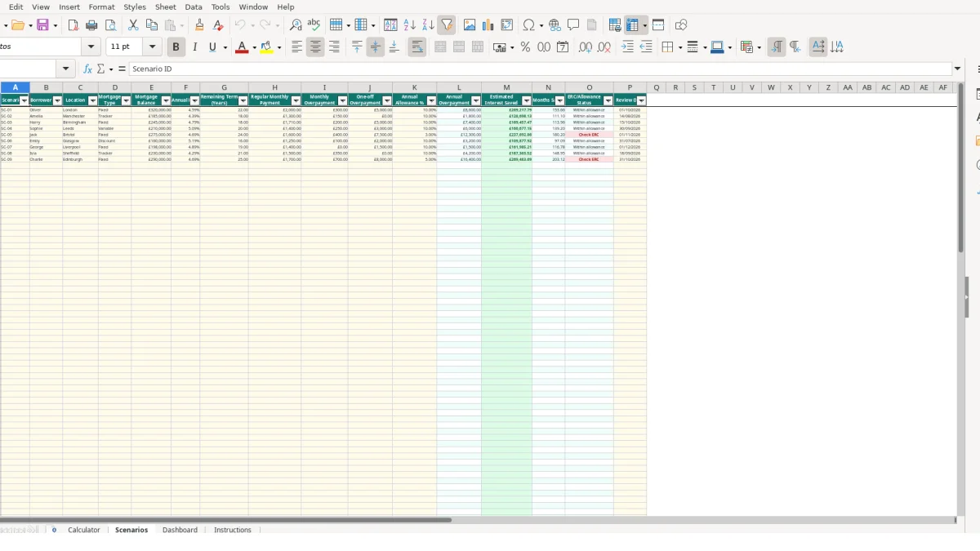This screenshot has width=980, height=551.
Task: Open Mortgage Type filter dropdown
Action: pos(126,100)
